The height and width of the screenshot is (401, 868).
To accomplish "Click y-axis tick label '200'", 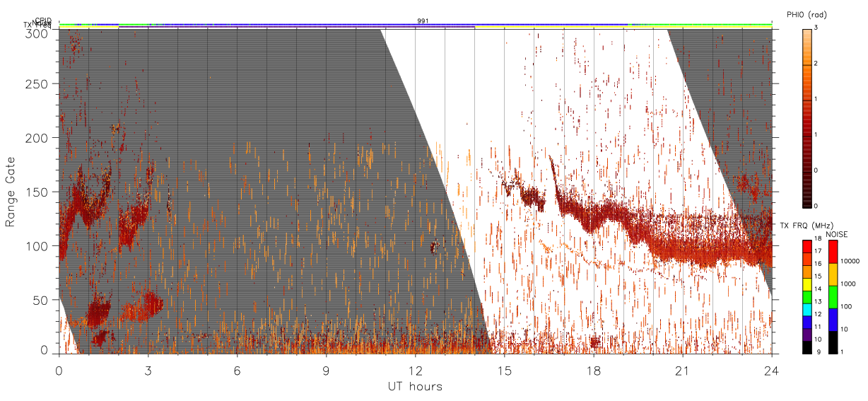I will [38, 138].
